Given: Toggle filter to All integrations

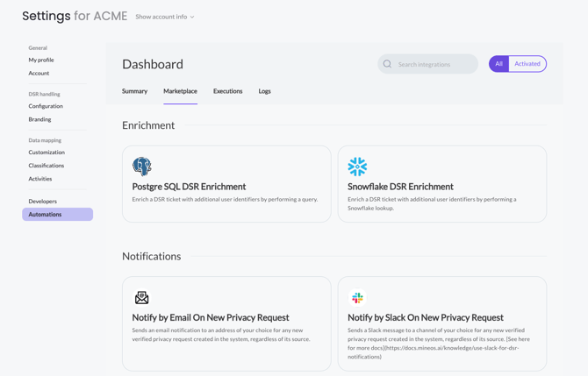Looking at the screenshot, I should point(498,64).
